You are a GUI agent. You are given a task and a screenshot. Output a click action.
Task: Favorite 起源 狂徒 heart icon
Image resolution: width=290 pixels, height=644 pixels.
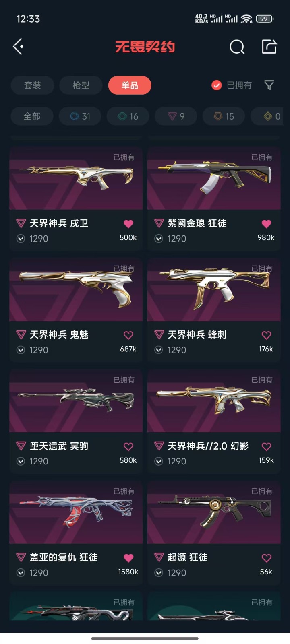[x=266, y=558]
